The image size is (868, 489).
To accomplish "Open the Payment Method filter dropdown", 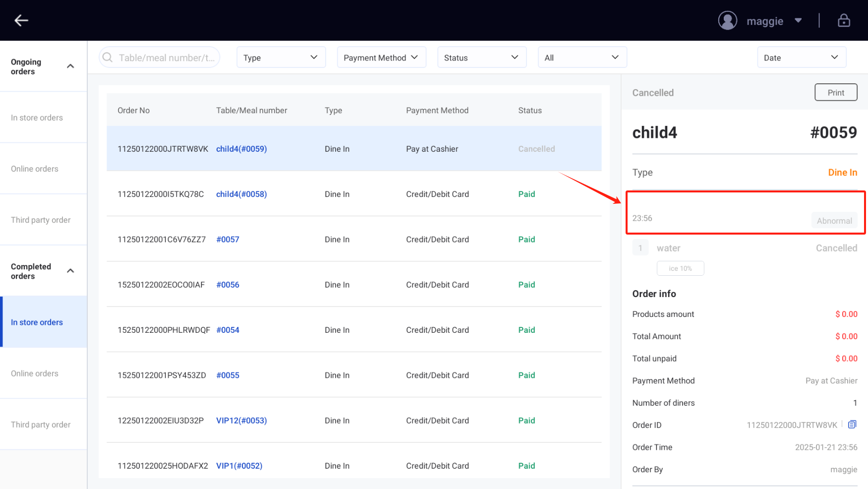I will click(382, 58).
